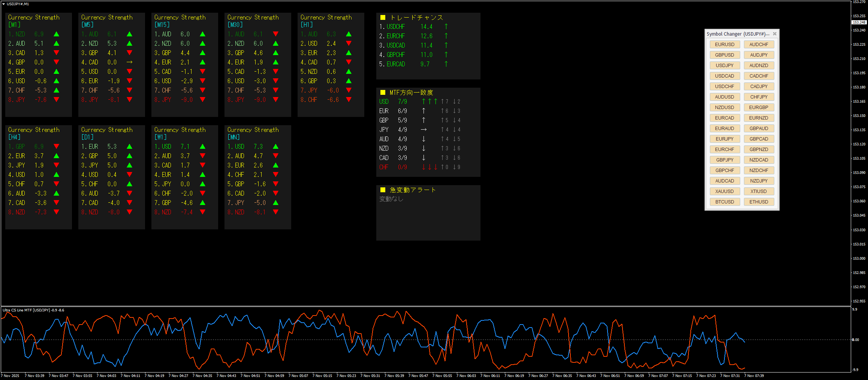Switch chart to EURUSD in Symbol Changer
The image size is (868, 380).
point(724,44)
